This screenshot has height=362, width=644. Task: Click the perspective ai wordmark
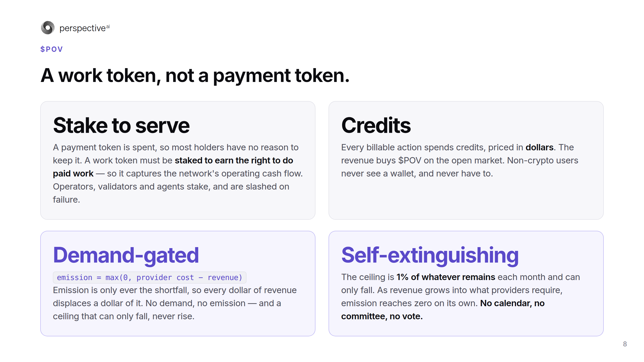(85, 28)
